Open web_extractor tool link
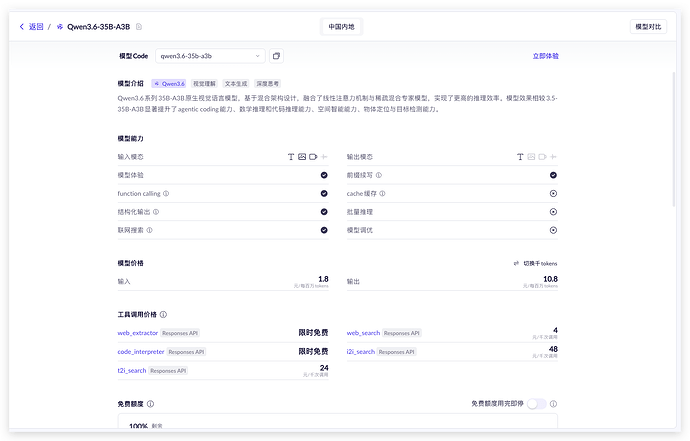The image size is (690, 441). [x=137, y=333]
